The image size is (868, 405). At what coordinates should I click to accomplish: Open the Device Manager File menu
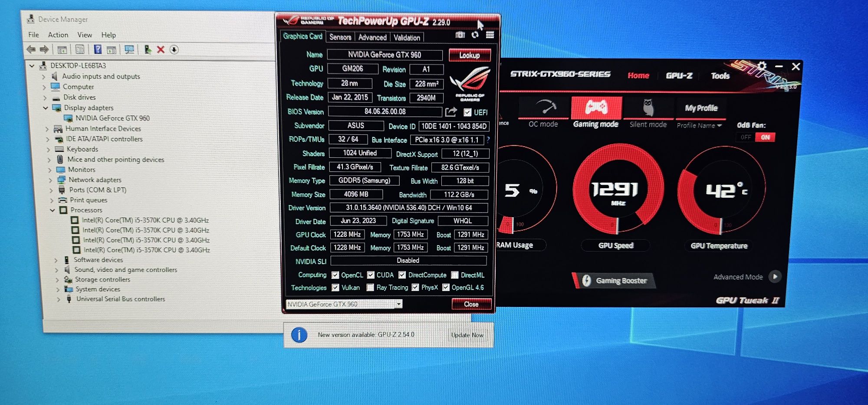point(33,35)
